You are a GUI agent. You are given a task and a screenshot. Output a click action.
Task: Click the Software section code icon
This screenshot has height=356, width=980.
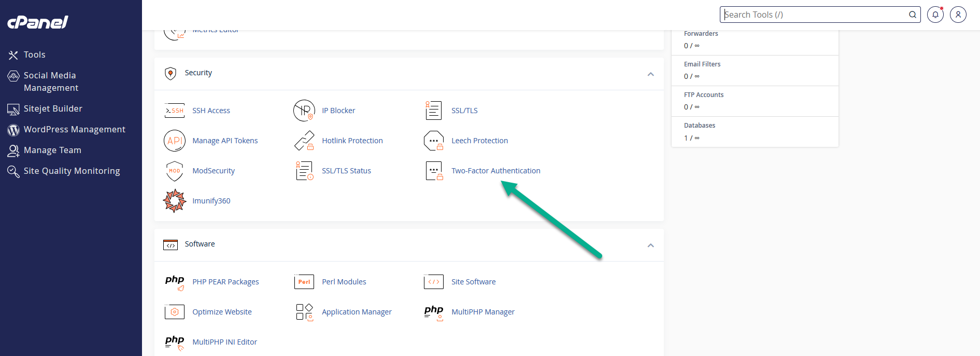(x=171, y=244)
